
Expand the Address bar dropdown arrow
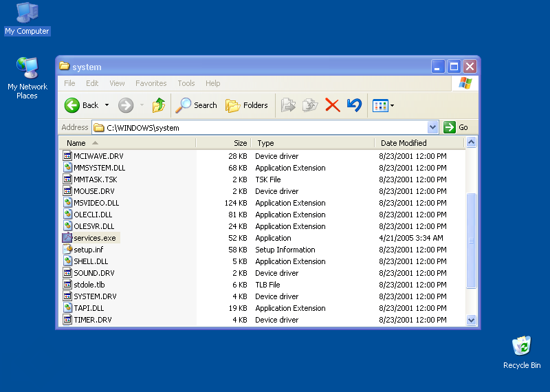pyautogui.click(x=432, y=127)
